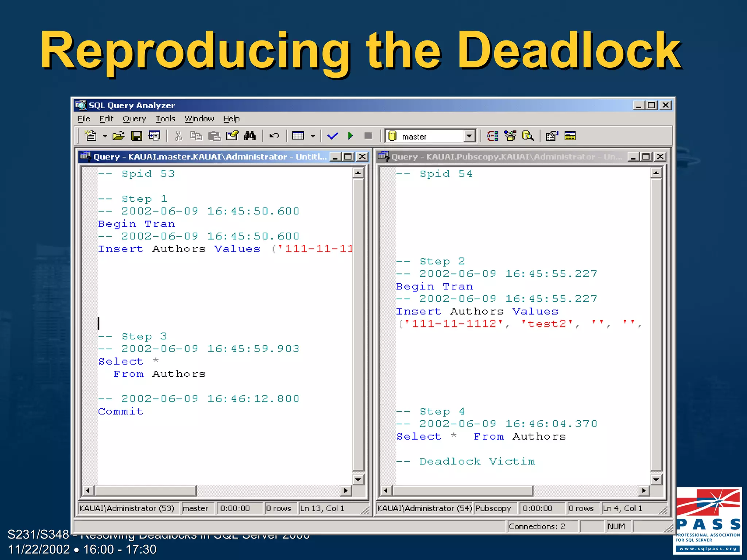Click the binoculars Find icon
The width and height of the screenshot is (747, 560).
point(250,136)
